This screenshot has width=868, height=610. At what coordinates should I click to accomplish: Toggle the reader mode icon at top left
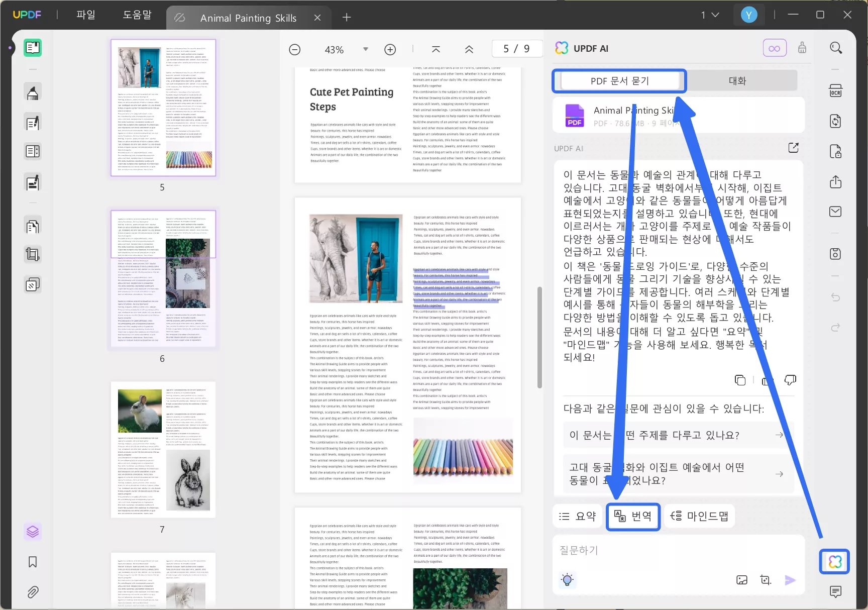33,48
